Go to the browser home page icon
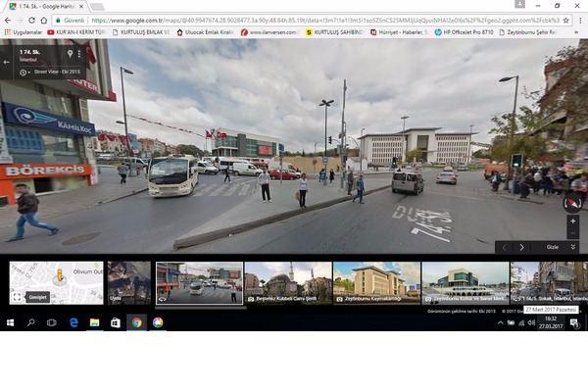Screen dimensions: 588x392 click(44, 21)
